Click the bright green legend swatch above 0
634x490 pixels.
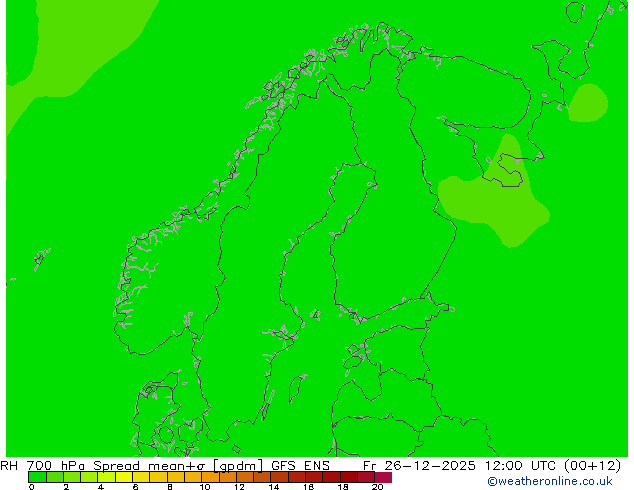pos(37,477)
